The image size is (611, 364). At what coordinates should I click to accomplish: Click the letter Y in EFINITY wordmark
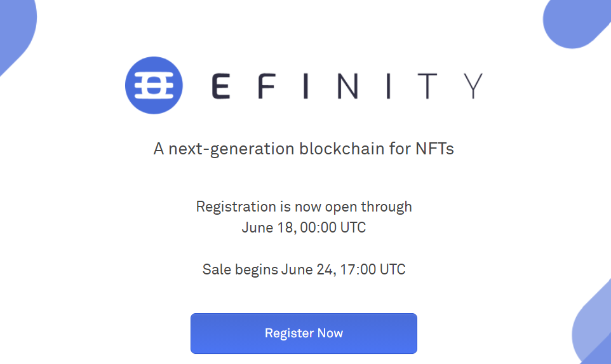473,86
